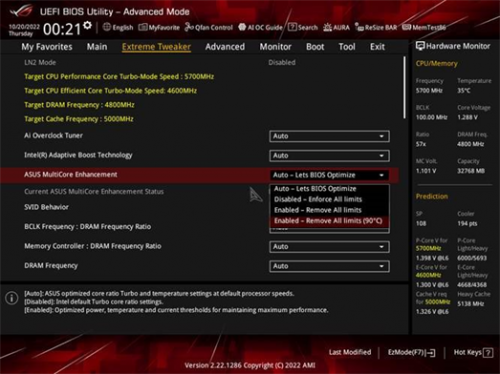Switch to the Main tab

[97, 47]
